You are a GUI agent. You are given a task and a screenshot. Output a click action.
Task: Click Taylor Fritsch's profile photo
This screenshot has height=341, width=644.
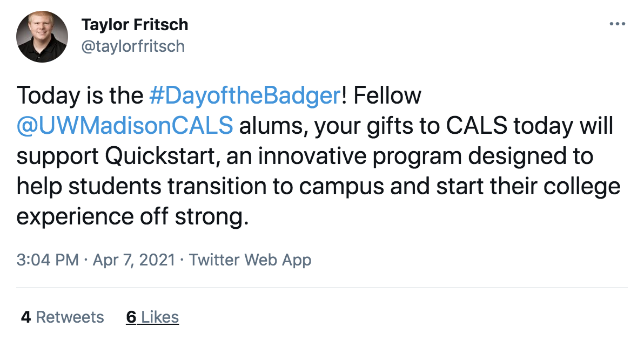pos(42,36)
